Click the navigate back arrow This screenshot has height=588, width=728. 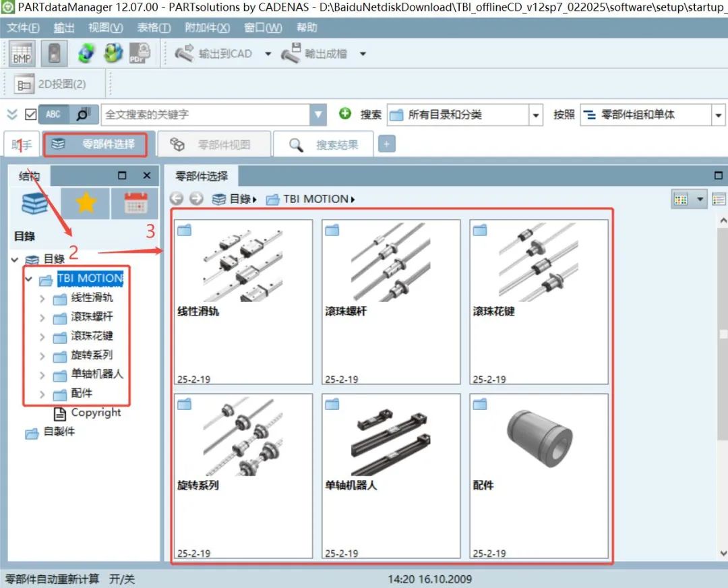(x=177, y=199)
